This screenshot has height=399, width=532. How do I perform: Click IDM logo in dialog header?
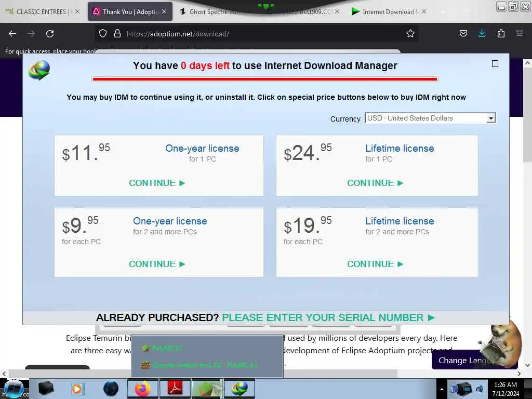39,70
